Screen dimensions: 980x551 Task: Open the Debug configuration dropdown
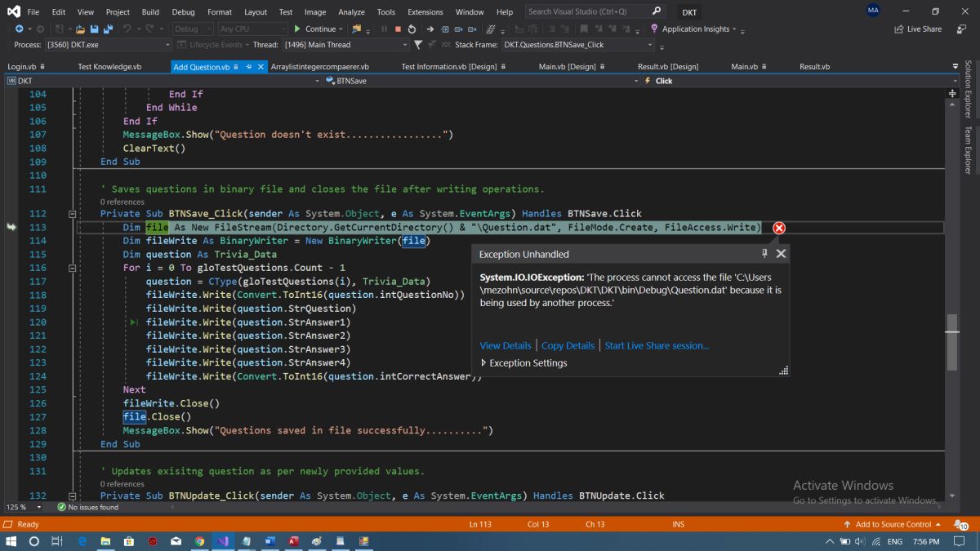point(192,29)
